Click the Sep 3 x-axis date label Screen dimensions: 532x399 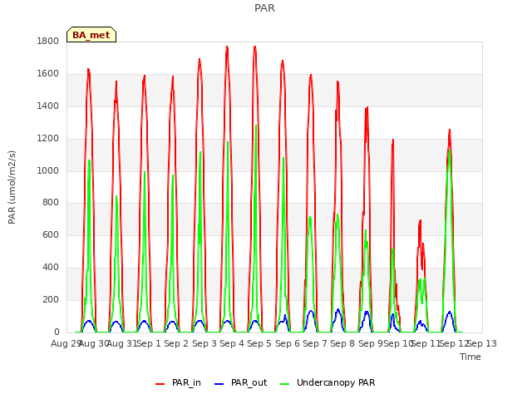pyautogui.click(x=204, y=343)
